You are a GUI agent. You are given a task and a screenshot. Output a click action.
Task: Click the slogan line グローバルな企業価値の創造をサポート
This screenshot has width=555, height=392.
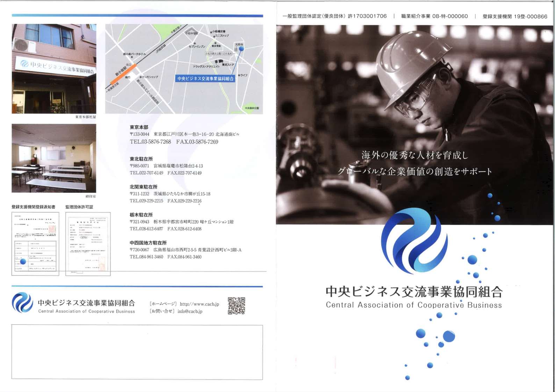click(x=415, y=171)
